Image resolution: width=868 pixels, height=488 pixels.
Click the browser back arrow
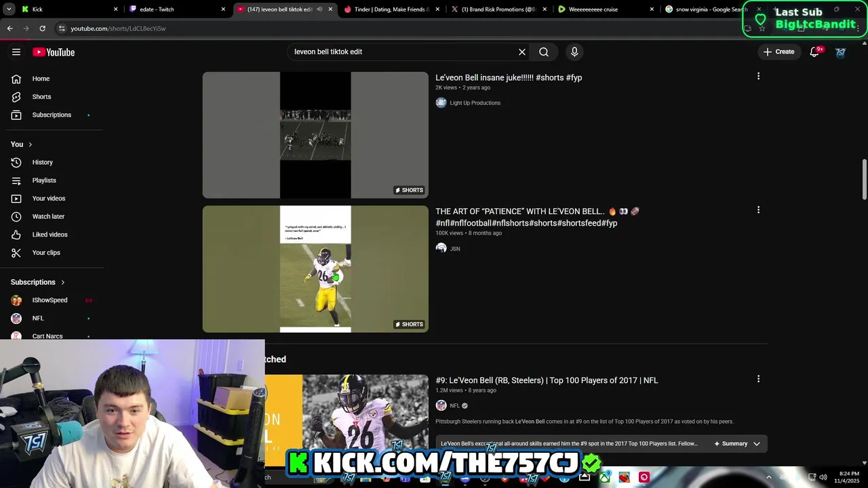coord(9,28)
